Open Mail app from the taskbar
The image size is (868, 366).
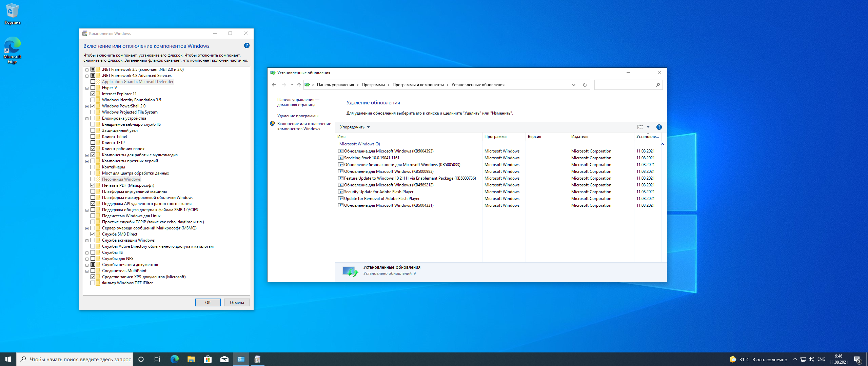[224, 359]
